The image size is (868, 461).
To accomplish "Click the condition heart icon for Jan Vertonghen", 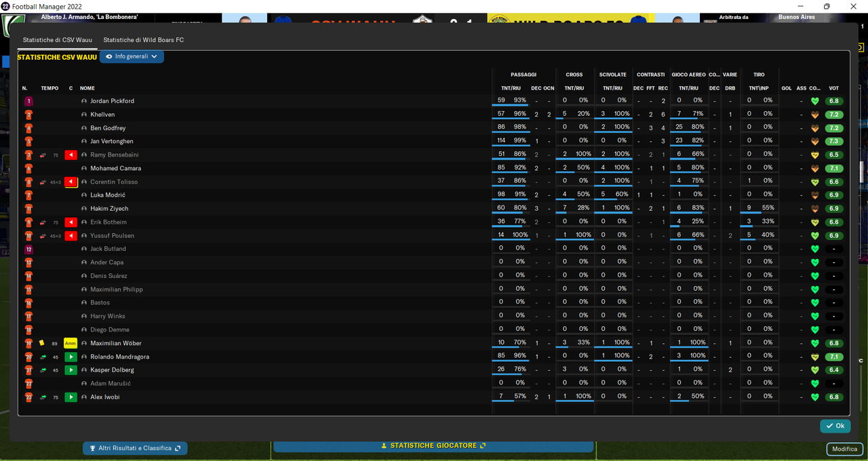I will [815, 142].
